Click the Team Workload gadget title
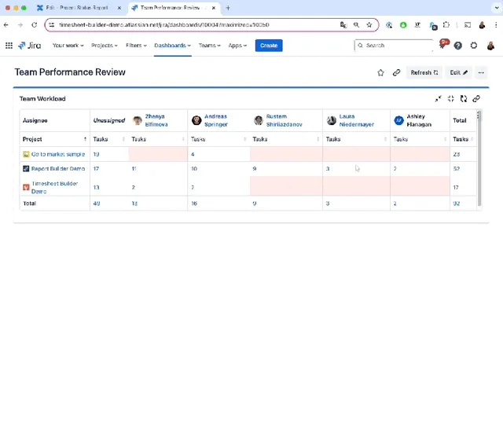This screenshot has width=503, height=448. (42, 99)
